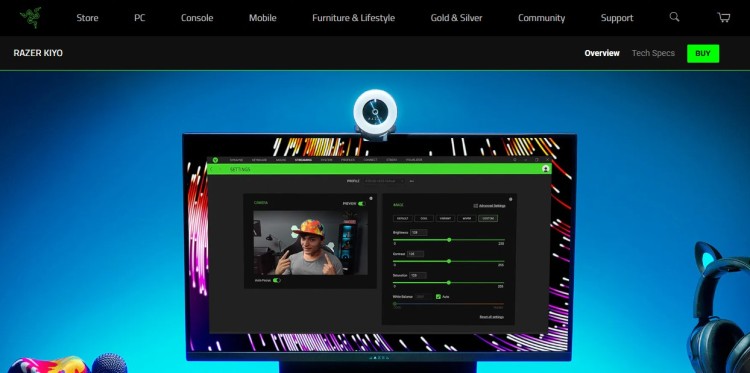Open the Gold & Silver menu
Screen dimensions: 750x373
tap(456, 18)
